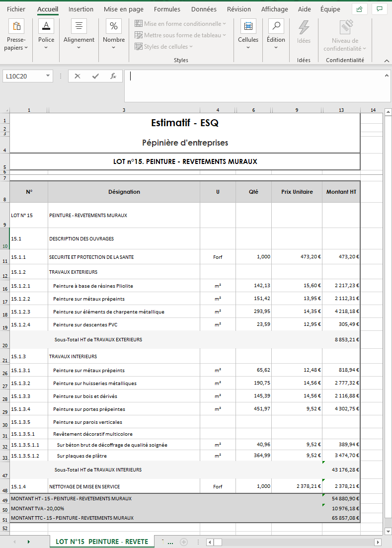Select cell 'Peinture à base de résines Pliolite'
The width and height of the screenshot is (392, 548).
(124, 286)
